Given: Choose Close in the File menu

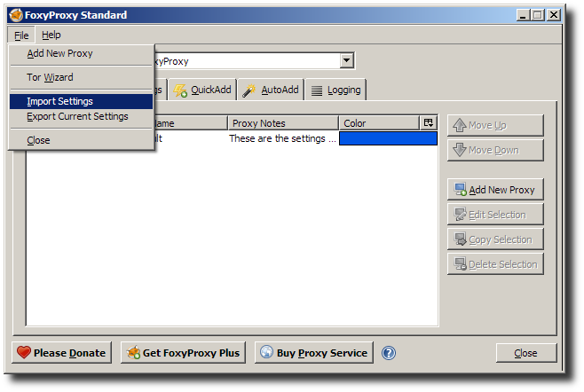Looking at the screenshot, I should coord(82,140).
